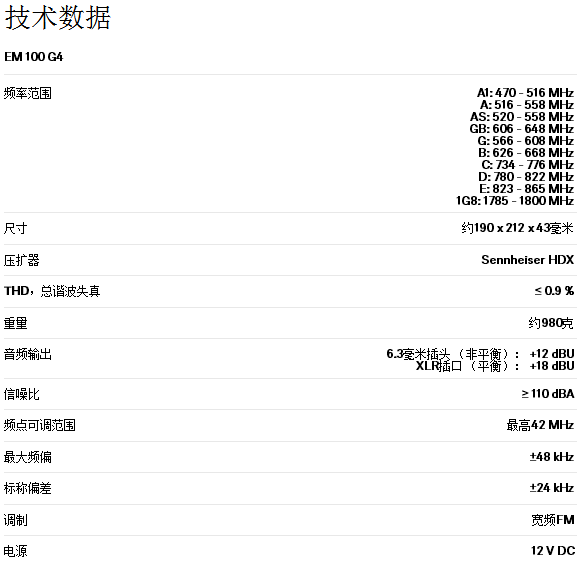Viewport: 579px width, 563px height.
Task: Click the 最大频偏 label
Action: click(x=28, y=457)
